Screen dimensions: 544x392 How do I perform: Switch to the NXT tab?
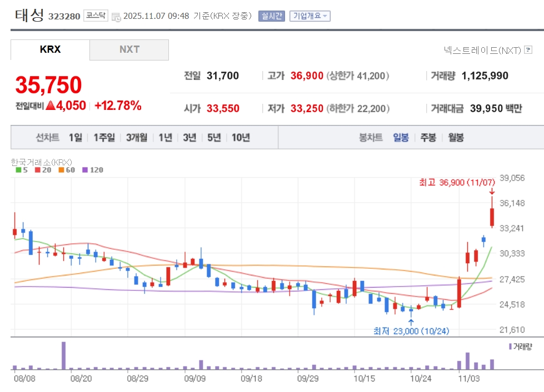[x=129, y=49]
